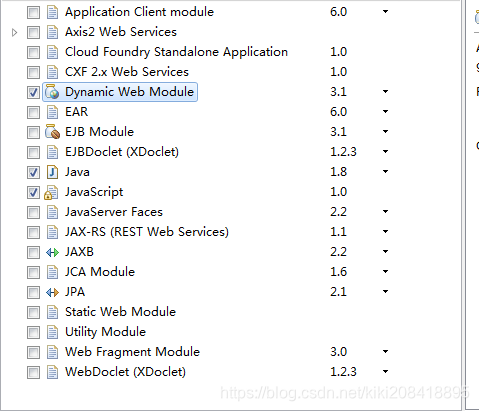This screenshot has height=411, width=479.
Task: Open JavaServer Faces version dropdown
Action: tap(385, 211)
